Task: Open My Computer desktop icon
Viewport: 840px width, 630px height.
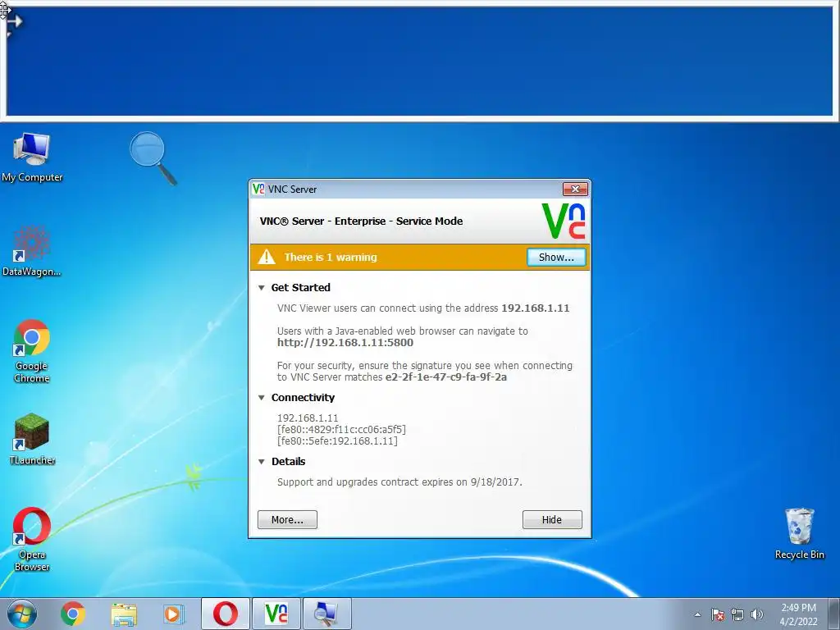Action: pos(32,157)
